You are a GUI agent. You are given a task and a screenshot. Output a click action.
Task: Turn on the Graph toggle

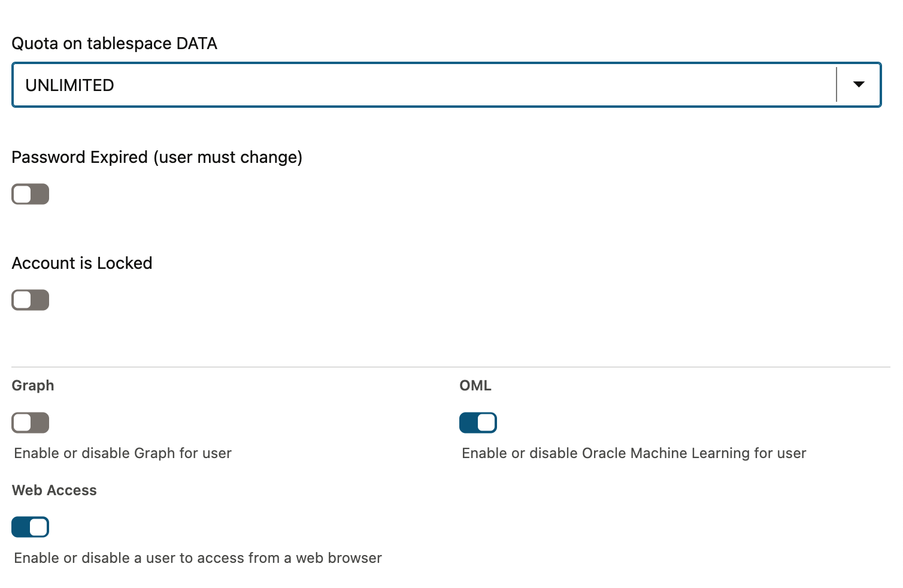pos(31,423)
